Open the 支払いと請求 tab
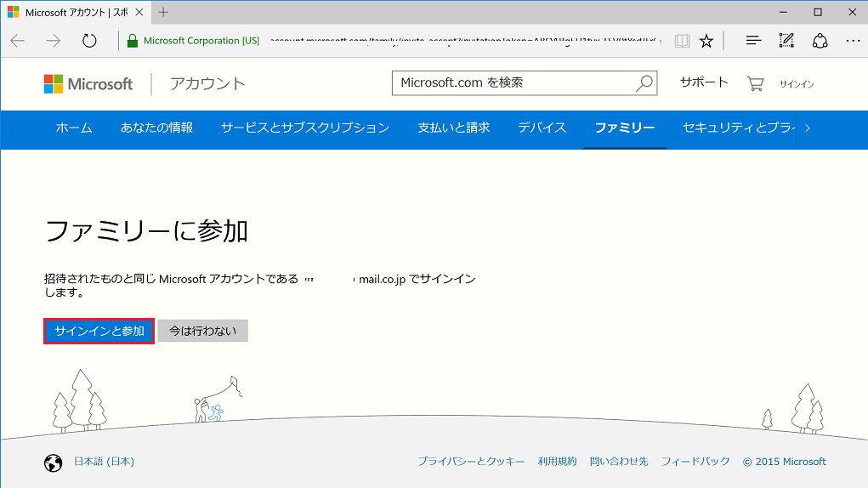This screenshot has height=488, width=868. 453,128
